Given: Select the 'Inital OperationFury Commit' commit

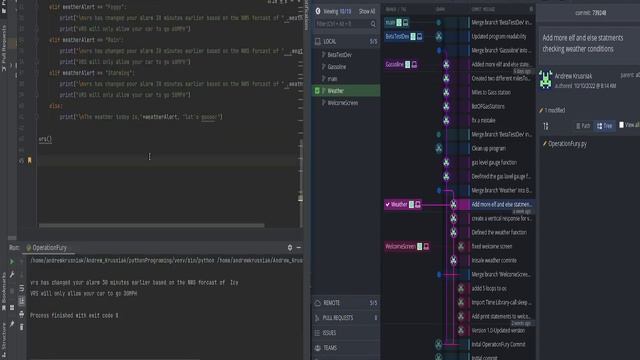Looking at the screenshot, I should (x=498, y=344).
